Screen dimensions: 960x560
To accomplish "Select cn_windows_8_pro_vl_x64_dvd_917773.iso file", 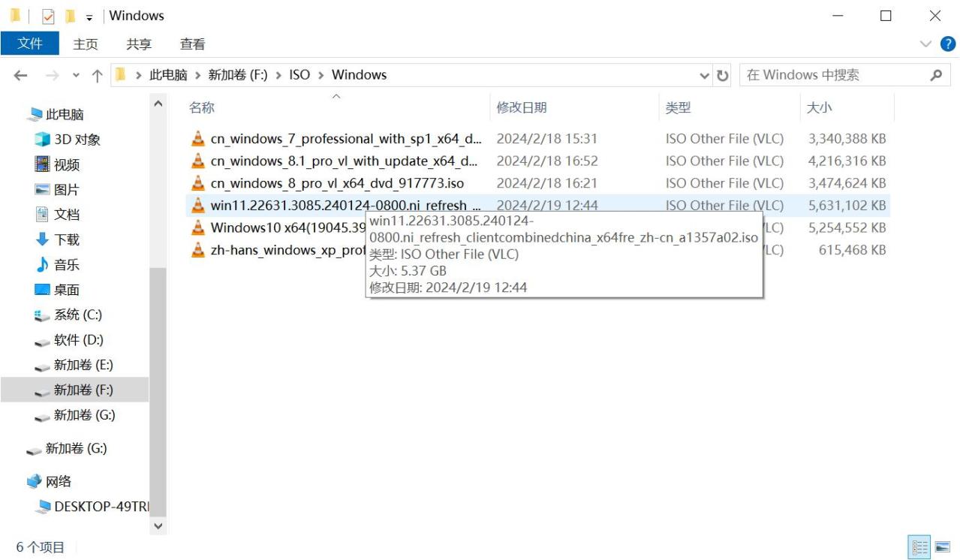I will (x=337, y=183).
